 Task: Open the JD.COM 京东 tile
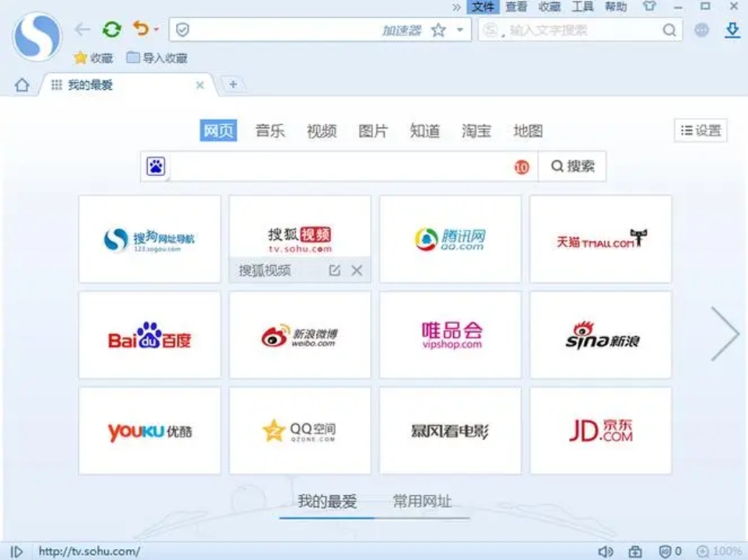click(x=601, y=431)
